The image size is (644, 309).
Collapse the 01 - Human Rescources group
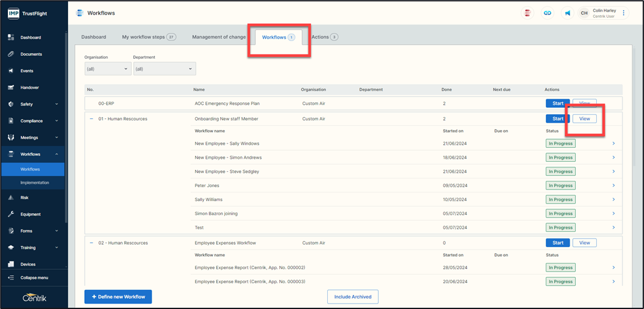(91, 119)
